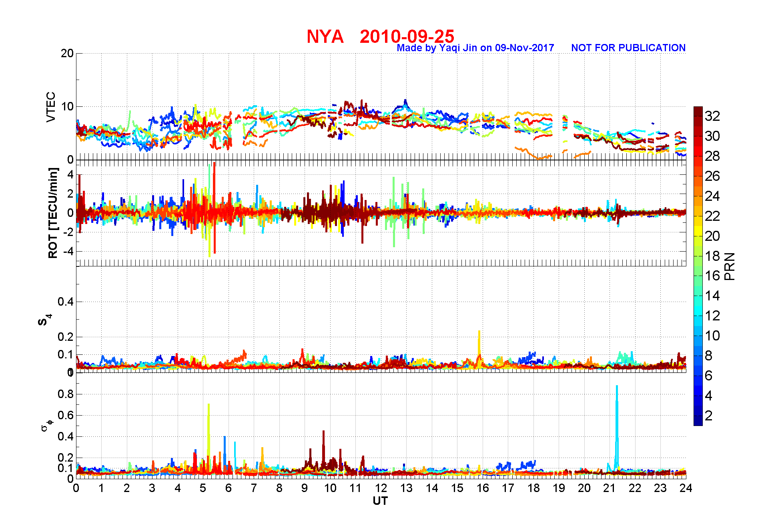Image resolution: width=762 pixels, height=532 pixels.
Task: Click the '19' tick on the UT axis
Action: (x=559, y=488)
